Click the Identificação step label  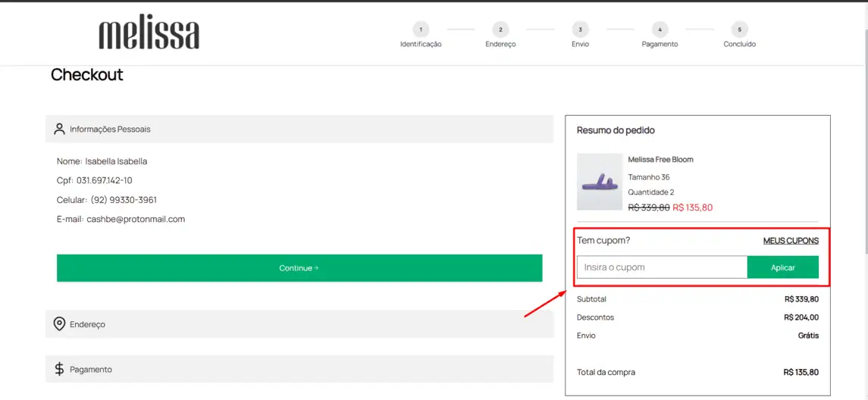421,44
